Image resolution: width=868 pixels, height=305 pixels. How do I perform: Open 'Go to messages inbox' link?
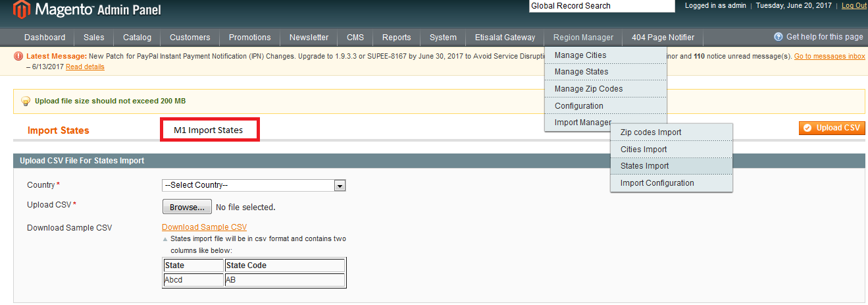pos(829,57)
